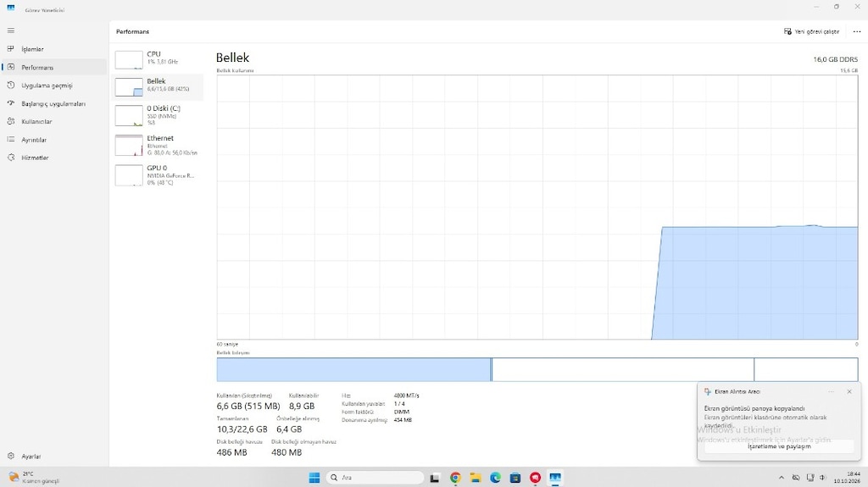Open the Kullanıcılar page
The image size is (868, 487).
pyautogui.click(x=53, y=122)
